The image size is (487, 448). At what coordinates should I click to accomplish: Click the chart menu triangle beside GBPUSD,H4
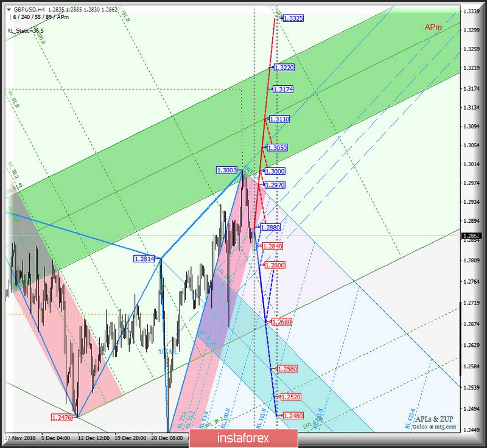click(x=9, y=10)
